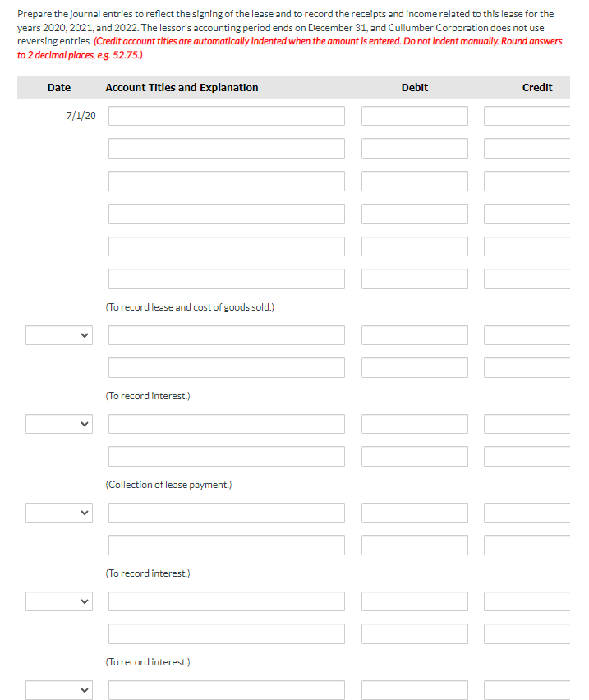
Task: Open the date dropdown at the bottom of the page
Action: click(x=58, y=689)
